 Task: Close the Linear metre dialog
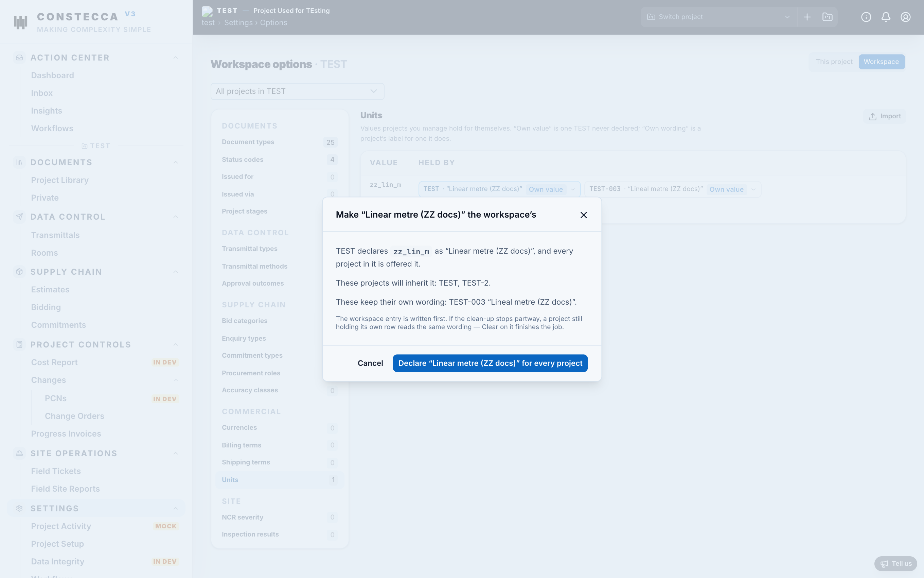pyautogui.click(x=583, y=215)
